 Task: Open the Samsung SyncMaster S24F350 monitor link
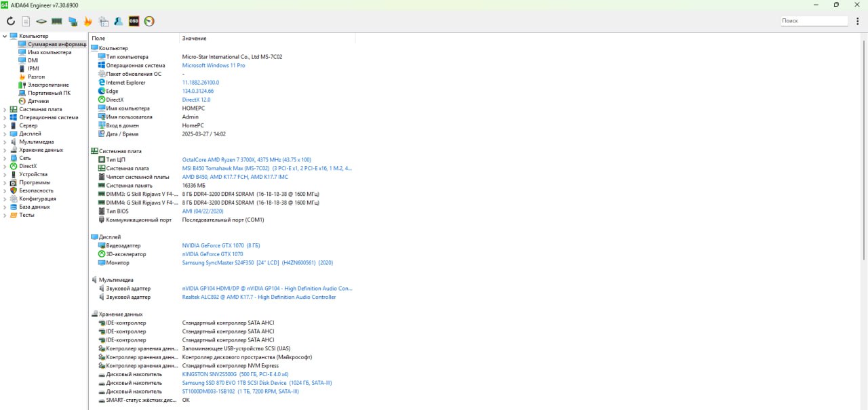tap(258, 263)
